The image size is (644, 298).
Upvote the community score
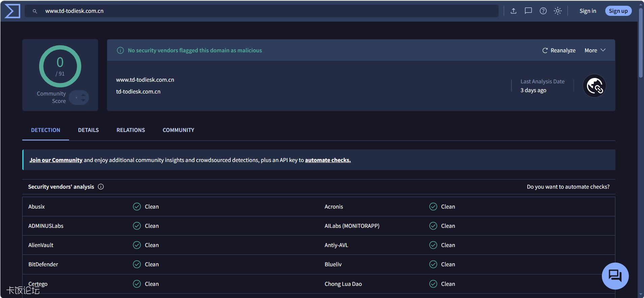coord(83,95)
